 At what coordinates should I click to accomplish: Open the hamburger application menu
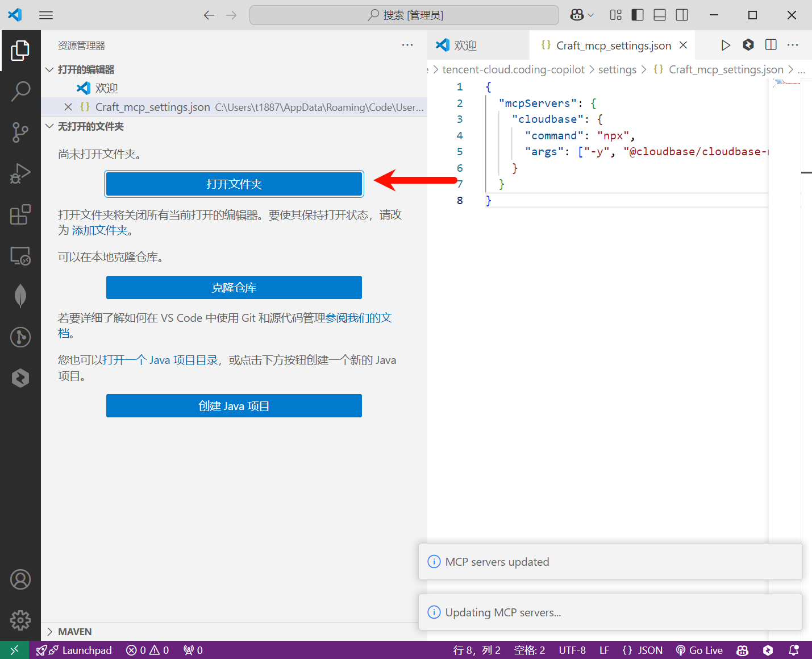[46, 15]
